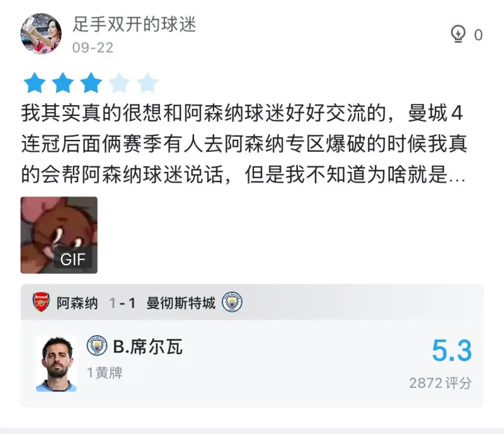This screenshot has height=434, width=504.
Task: Select the fourth faded rating star
Action: tap(119, 83)
